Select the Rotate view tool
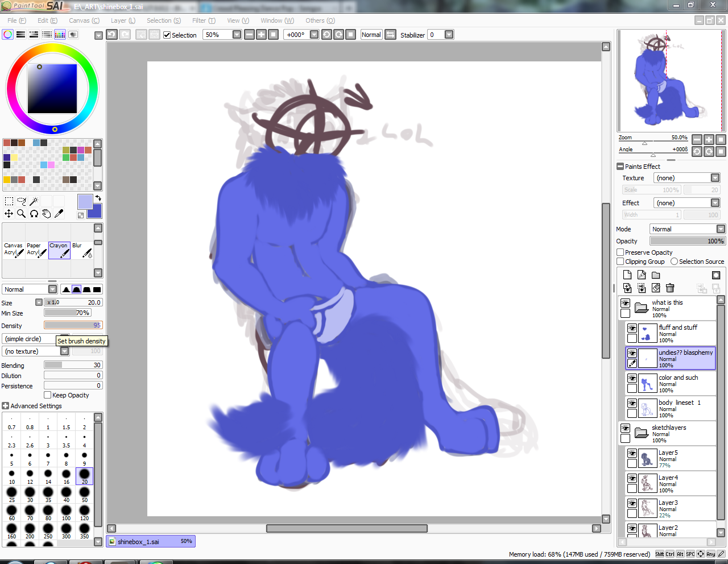Image resolution: width=728 pixels, height=564 pixels. click(34, 214)
